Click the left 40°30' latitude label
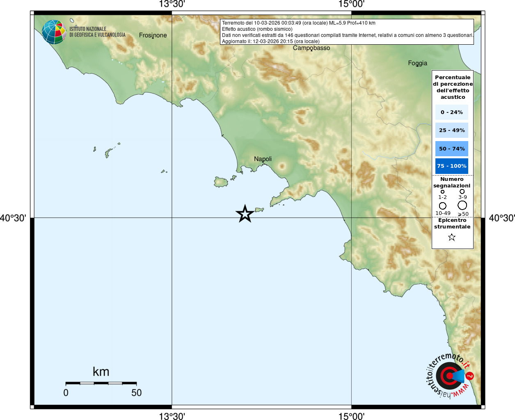The image size is (515, 420). [x=13, y=218]
